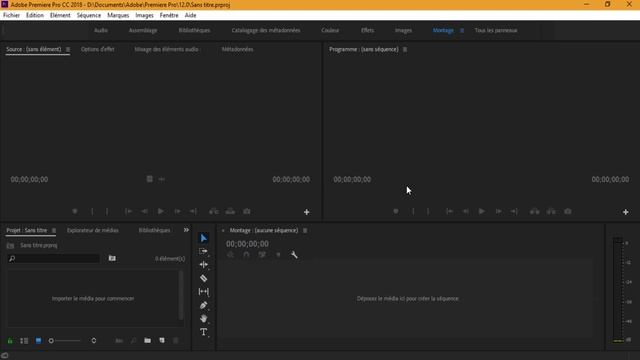Select the Hand tool
The image size is (640, 360).
pos(203,319)
